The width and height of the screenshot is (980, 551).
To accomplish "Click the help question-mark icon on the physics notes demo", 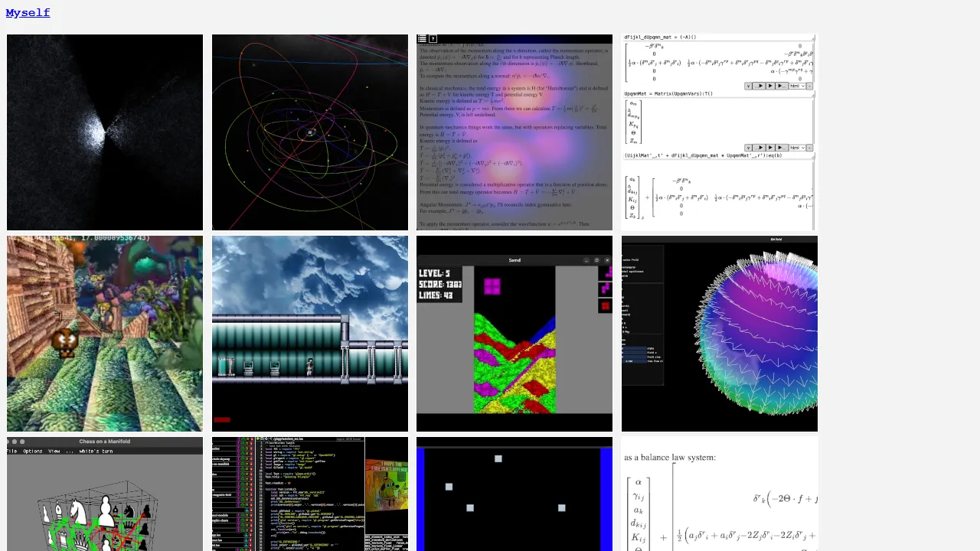I will [433, 38].
